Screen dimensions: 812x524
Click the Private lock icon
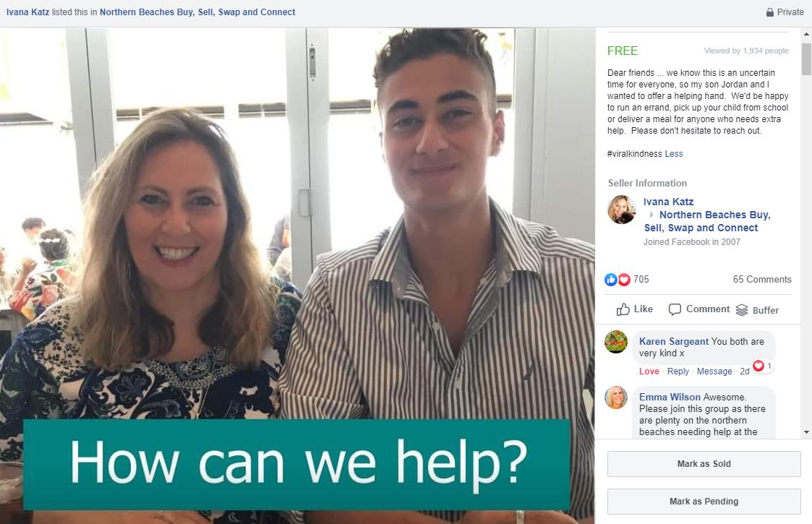pyautogui.click(x=770, y=12)
